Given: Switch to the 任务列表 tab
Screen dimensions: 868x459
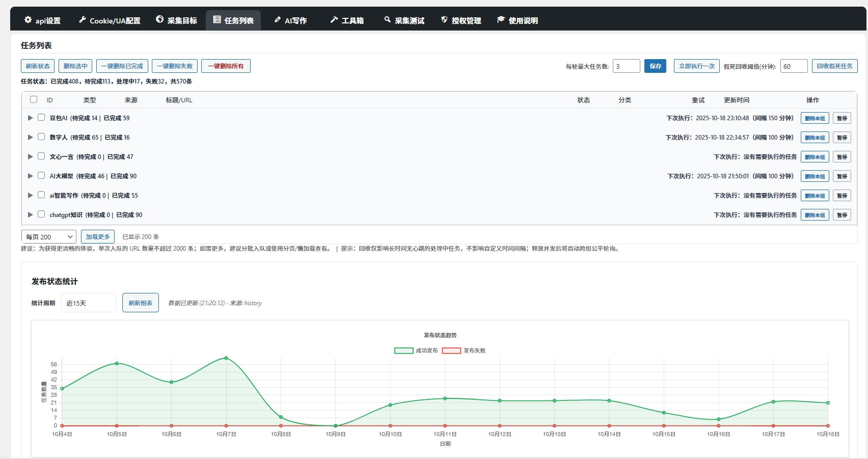Looking at the screenshot, I should [233, 20].
